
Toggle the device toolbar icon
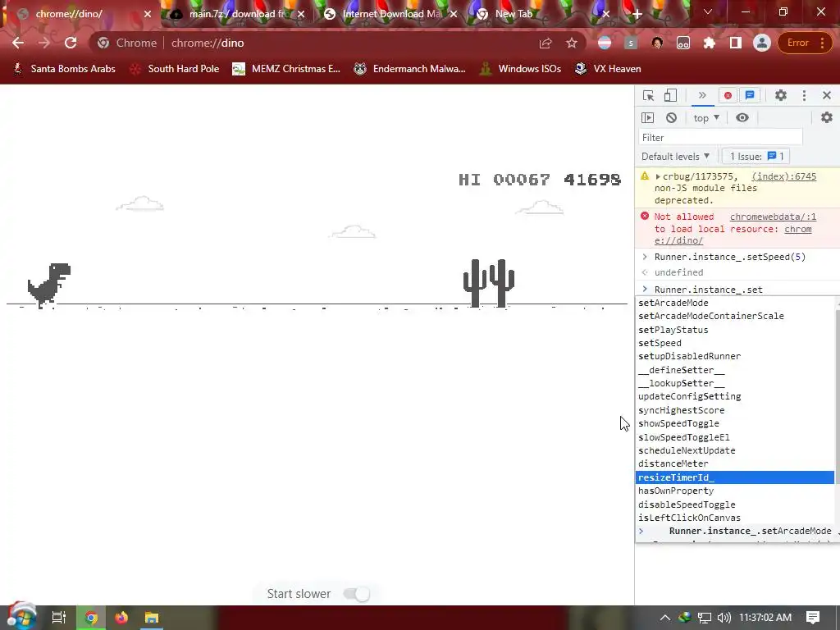[670, 95]
